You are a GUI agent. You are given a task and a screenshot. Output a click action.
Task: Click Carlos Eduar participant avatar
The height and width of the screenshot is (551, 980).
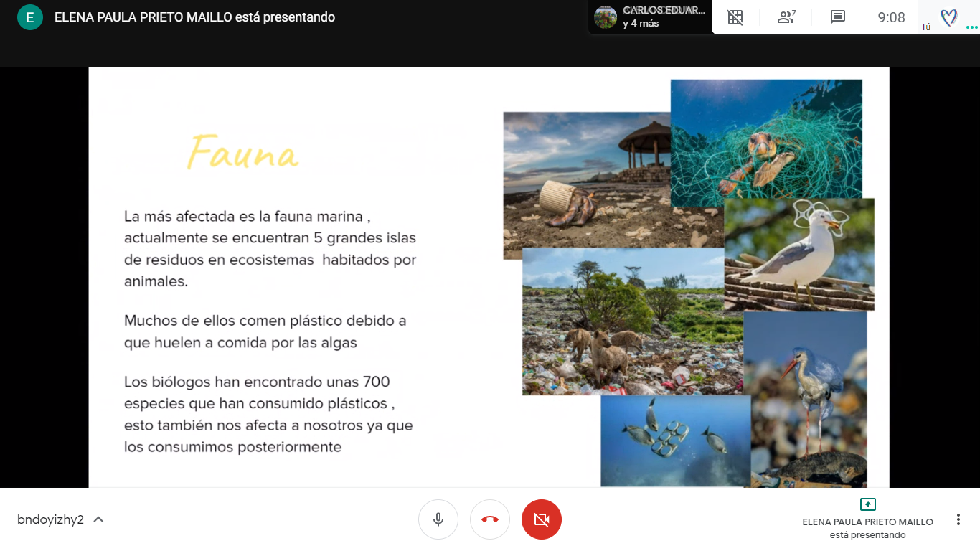(606, 17)
